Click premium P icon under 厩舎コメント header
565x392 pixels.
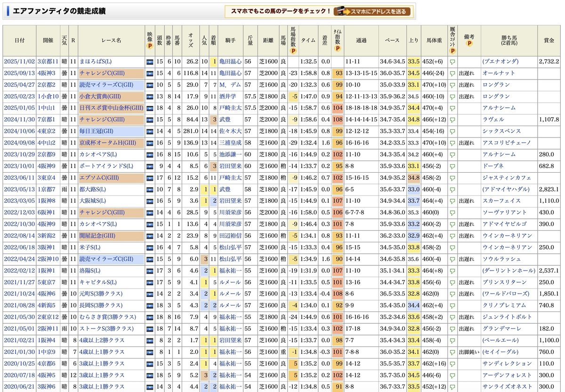point(452,51)
